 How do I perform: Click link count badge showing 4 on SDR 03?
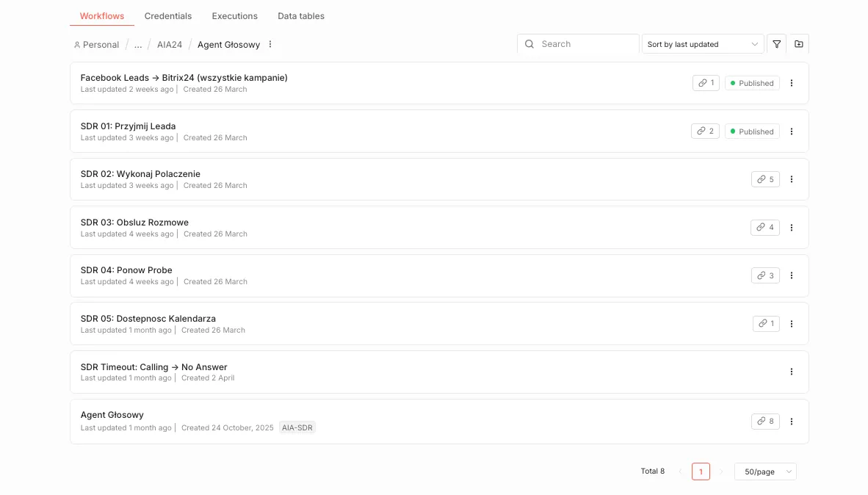tap(765, 228)
